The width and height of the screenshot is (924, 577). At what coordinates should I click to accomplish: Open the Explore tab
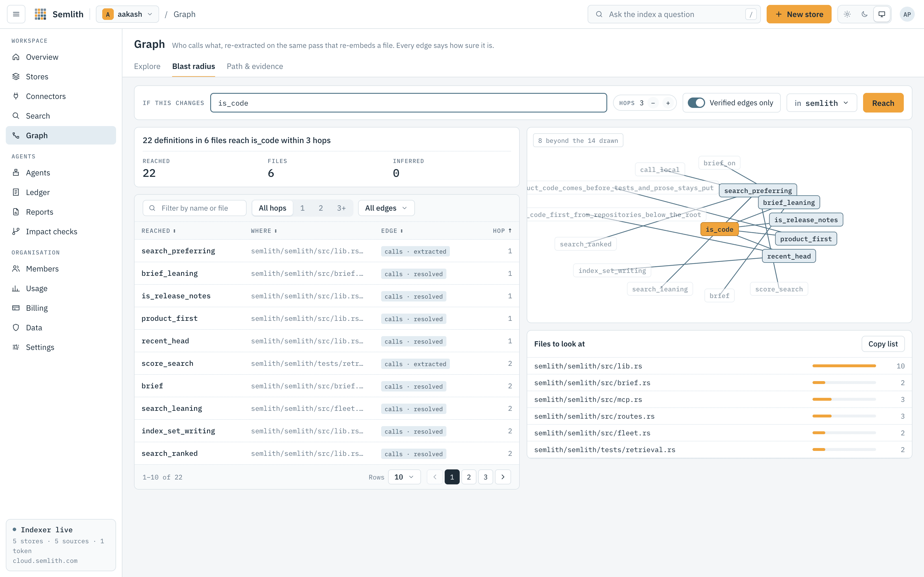[147, 66]
